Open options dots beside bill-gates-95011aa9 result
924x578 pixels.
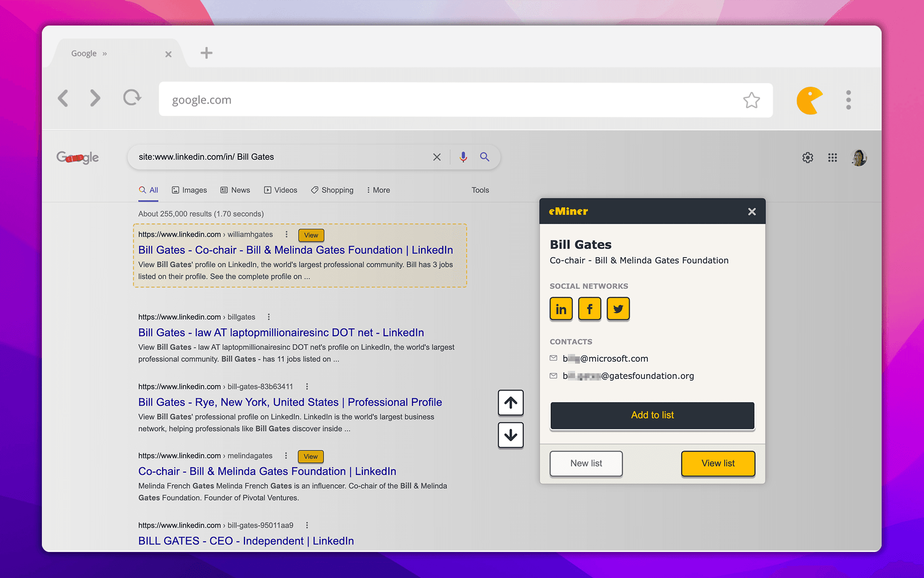tap(307, 525)
